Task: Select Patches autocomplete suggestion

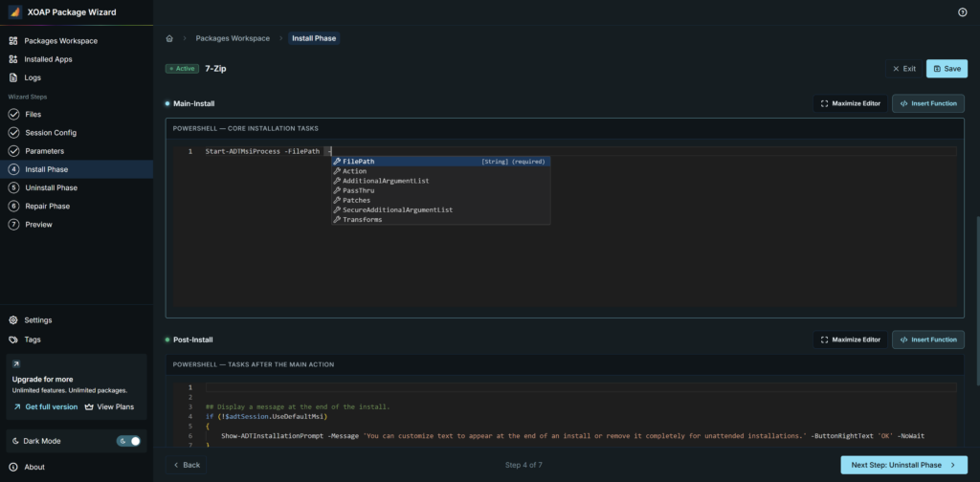Action: [x=440, y=201]
